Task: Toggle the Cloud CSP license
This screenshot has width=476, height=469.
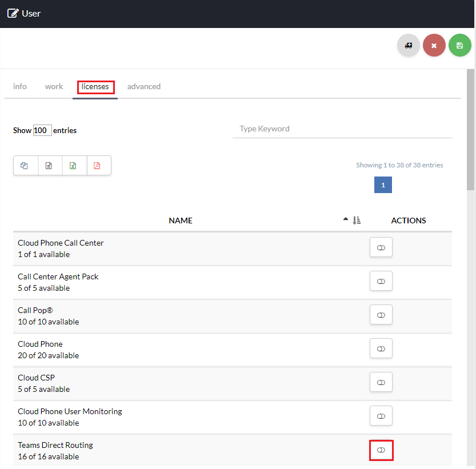Action: click(381, 383)
